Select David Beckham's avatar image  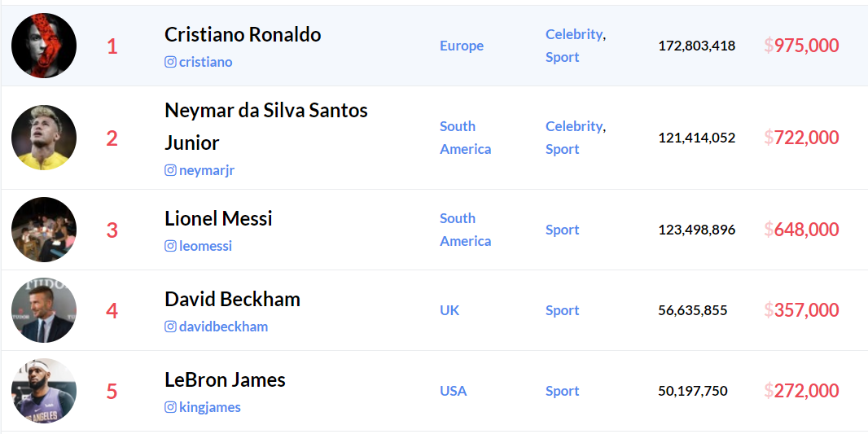(44, 310)
